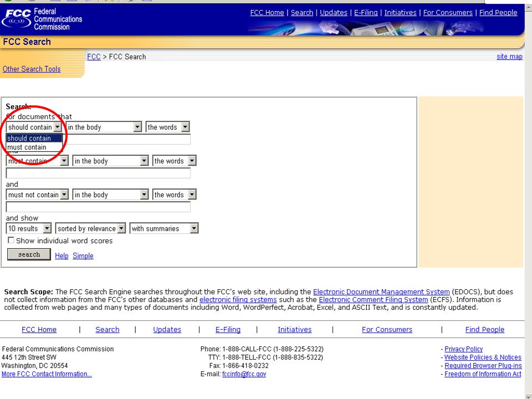Open Search link in top navigation
The height and width of the screenshot is (399, 532).
tap(302, 13)
